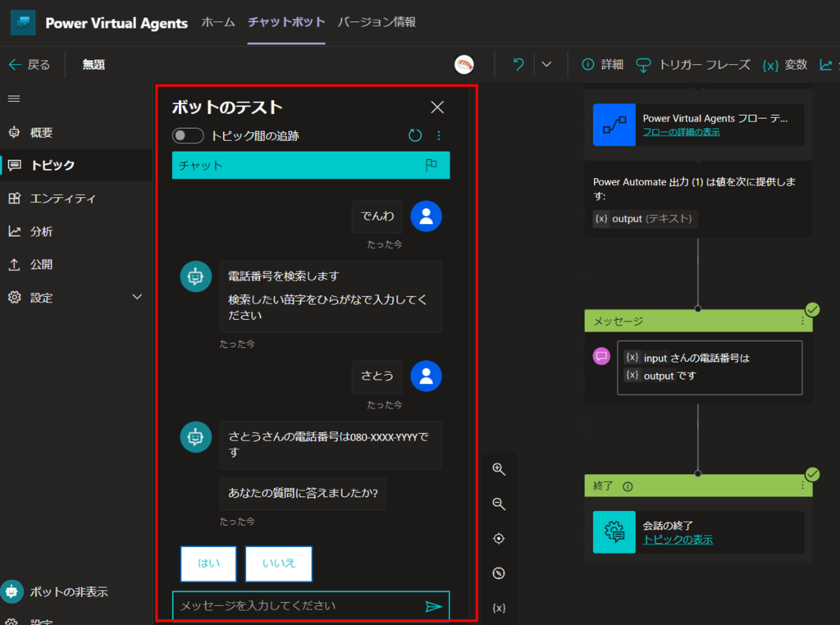The width and height of the screenshot is (840, 625).
Task: Send the chat message with arrow icon
Action: point(433,606)
